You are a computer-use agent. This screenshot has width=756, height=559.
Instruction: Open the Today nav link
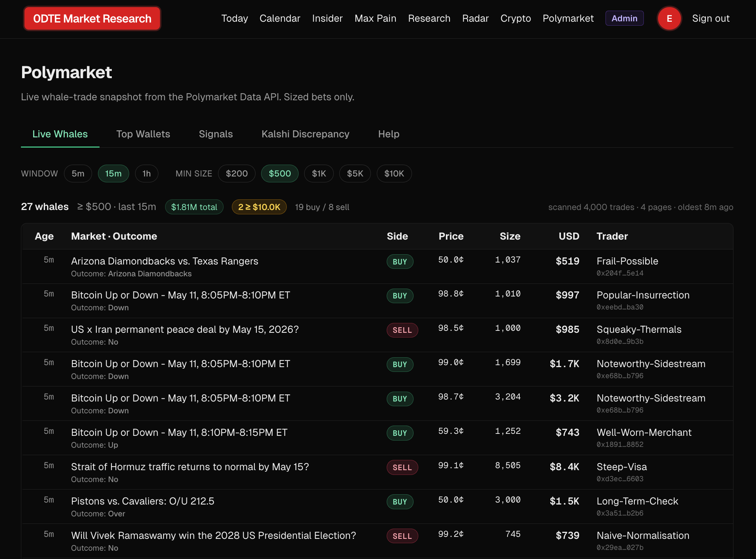point(235,19)
